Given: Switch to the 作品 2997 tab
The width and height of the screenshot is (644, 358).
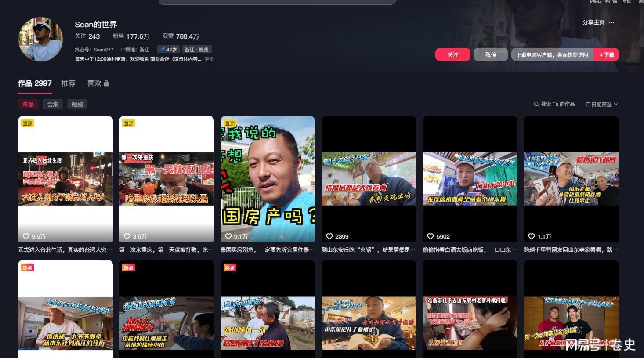Looking at the screenshot, I should 35,83.
